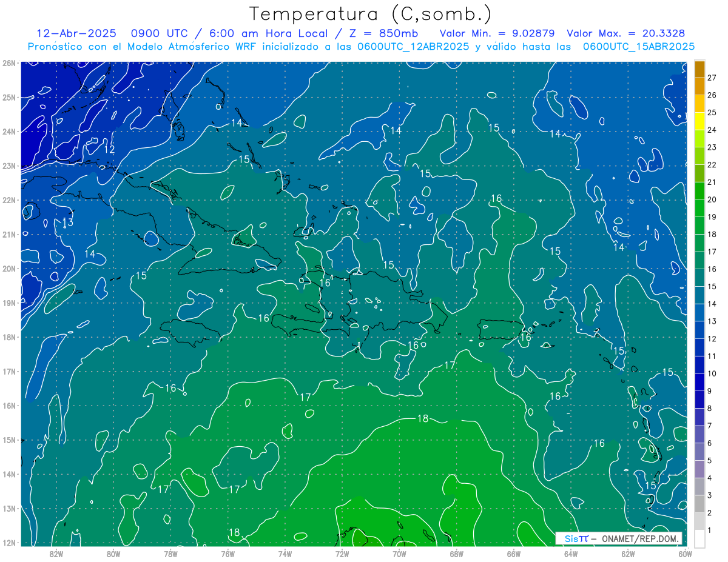Viewport: 728px width, 562px height.
Task: Click the '15N' latitude label
Action: point(8,440)
